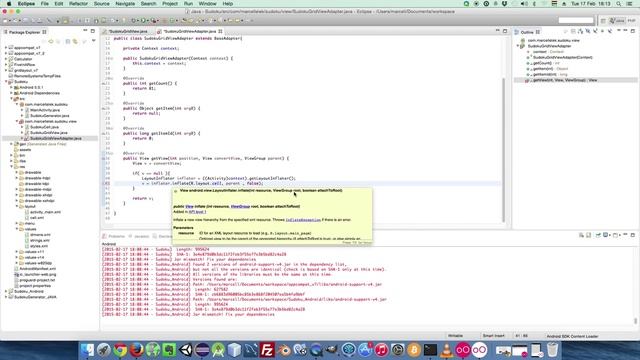Expand the Sudoku_Android project
The image size is (640, 360).
[6, 291]
